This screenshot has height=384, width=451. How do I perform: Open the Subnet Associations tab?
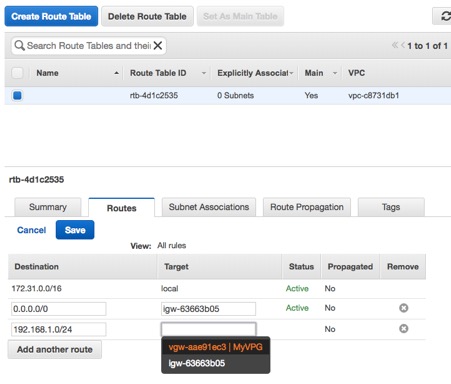point(209,207)
